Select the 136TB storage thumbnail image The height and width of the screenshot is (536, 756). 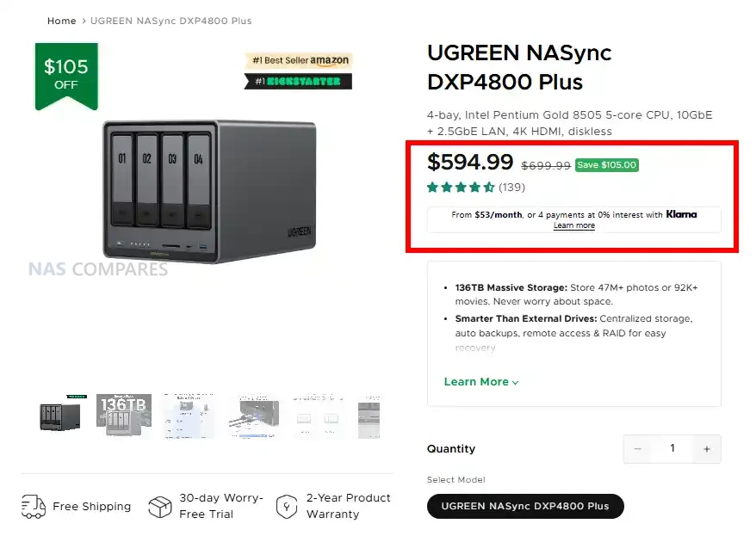pos(124,416)
